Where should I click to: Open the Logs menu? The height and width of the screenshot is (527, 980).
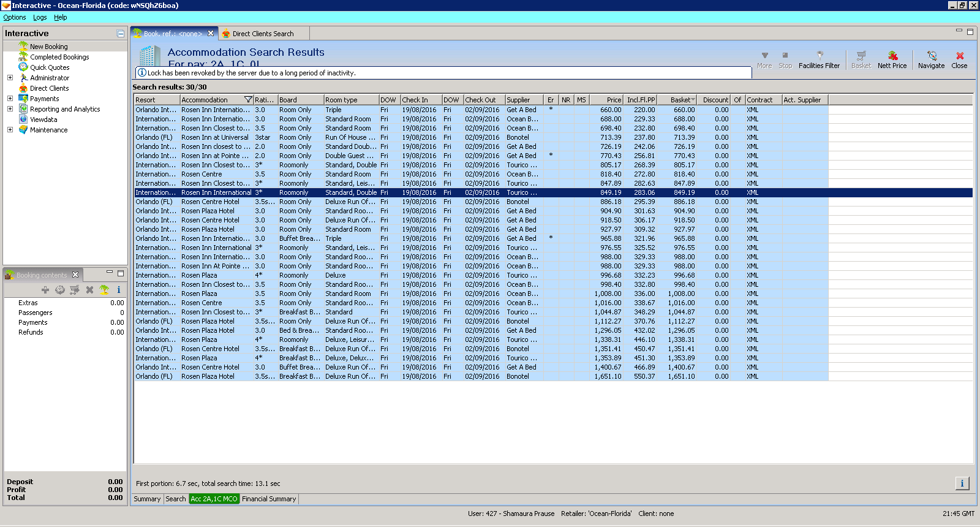(x=40, y=18)
